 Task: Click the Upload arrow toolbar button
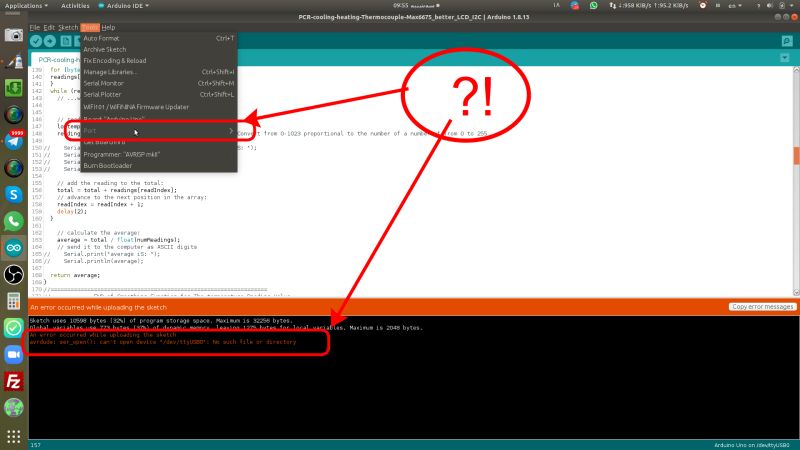(x=49, y=41)
